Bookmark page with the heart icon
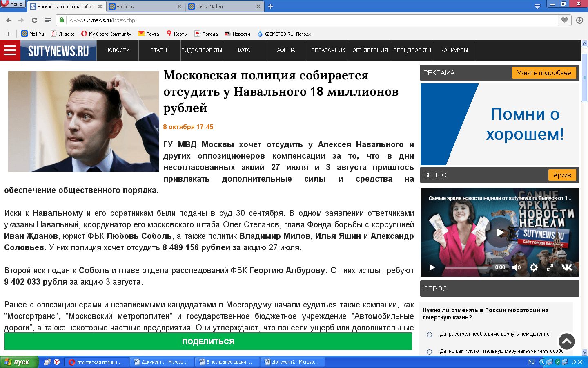Viewport: 588px width, 368px height. click(565, 20)
